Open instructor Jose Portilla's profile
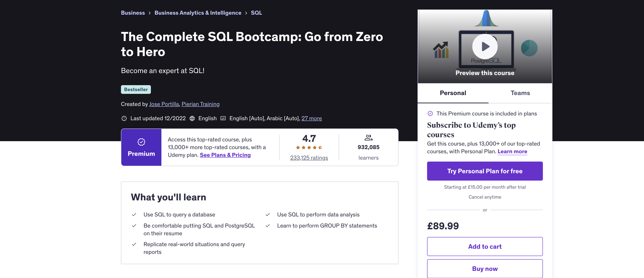644x278 pixels. [x=164, y=104]
